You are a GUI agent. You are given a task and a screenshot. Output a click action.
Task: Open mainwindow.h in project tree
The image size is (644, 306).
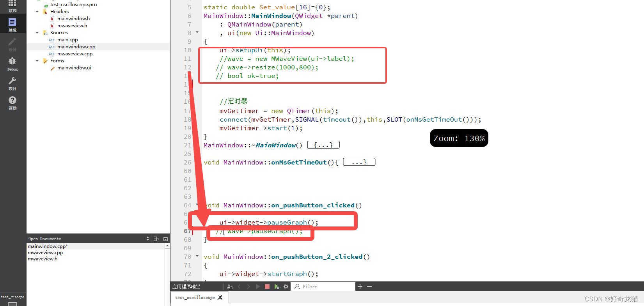[73, 19]
